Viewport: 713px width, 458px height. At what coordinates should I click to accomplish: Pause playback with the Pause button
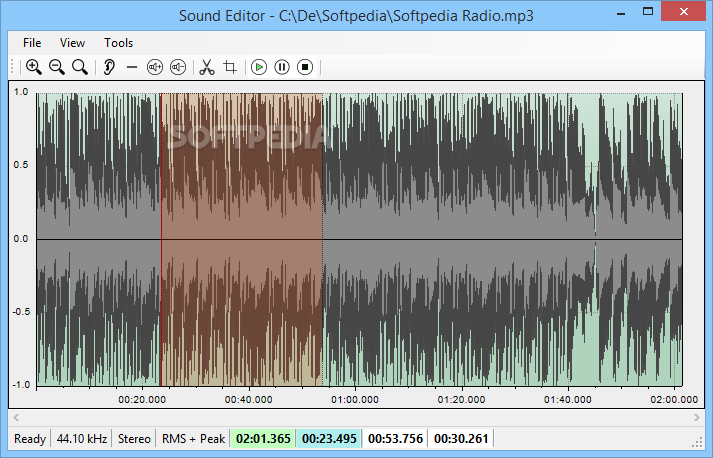click(x=282, y=67)
